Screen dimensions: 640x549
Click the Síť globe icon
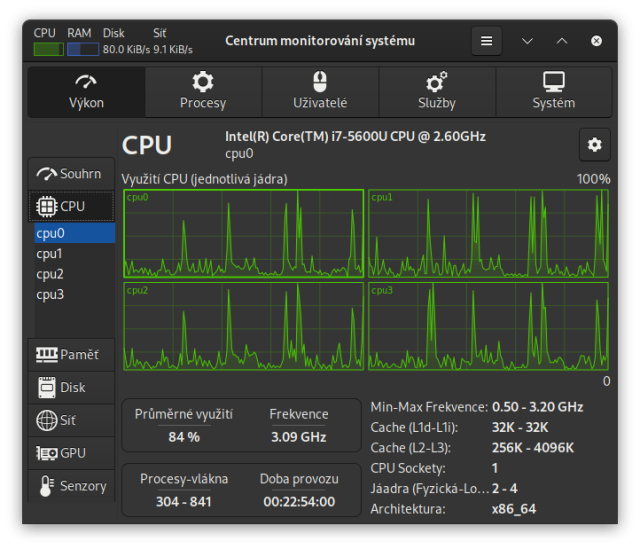click(47, 420)
